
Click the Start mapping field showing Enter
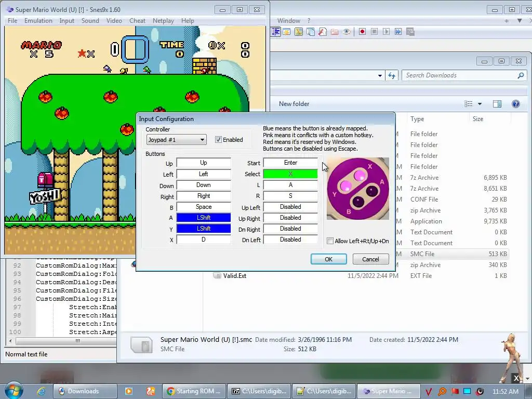point(290,163)
